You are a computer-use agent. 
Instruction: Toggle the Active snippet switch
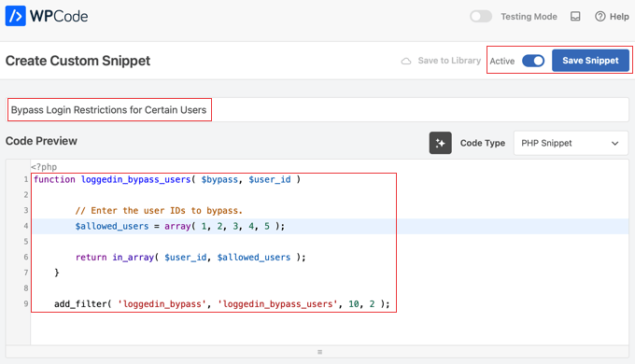[x=533, y=62]
